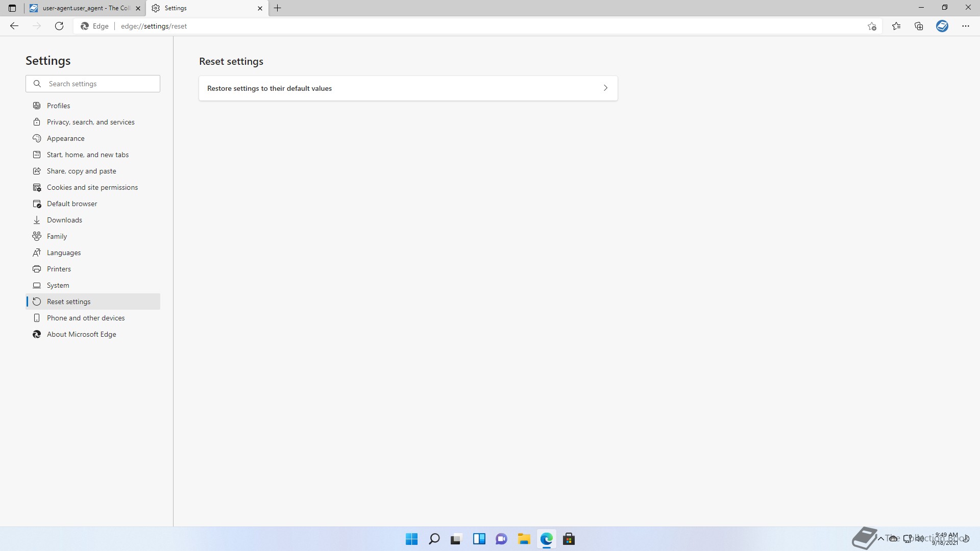Go back with the back arrow
The width and height of the screenshot is (980, 551).
click(14, 26)
